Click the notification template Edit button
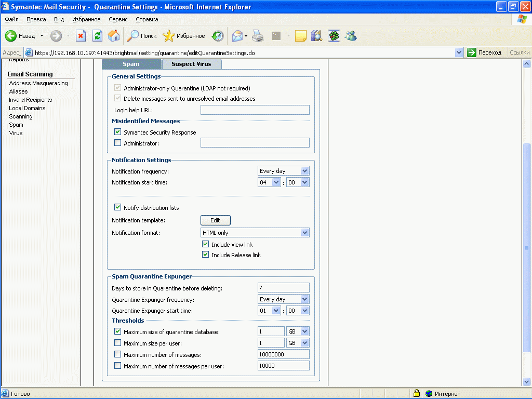This screenshot has height=399, width=532. (x=215, y=220)
